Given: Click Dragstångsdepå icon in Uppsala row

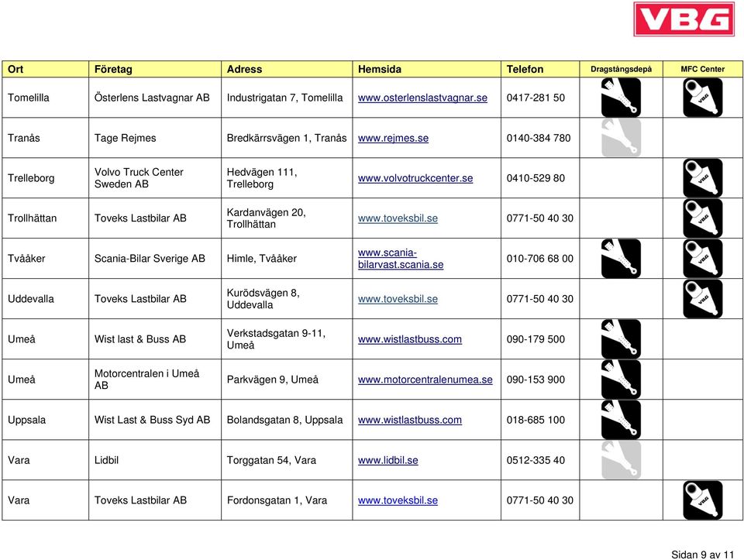Looking at the screenshot, I should pyautogui.click(x=621, y=420).
